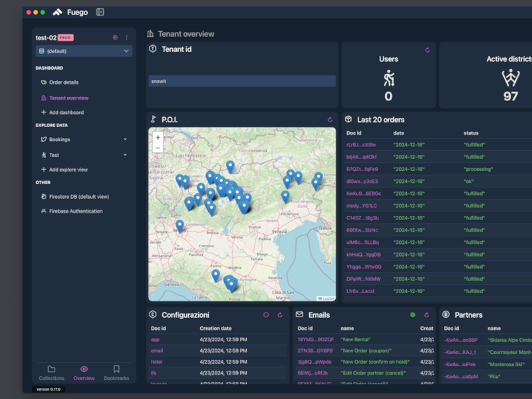Click the purple circular icon beside test-02
Viewport: 532px width, 399px height.
coord(115,37)
